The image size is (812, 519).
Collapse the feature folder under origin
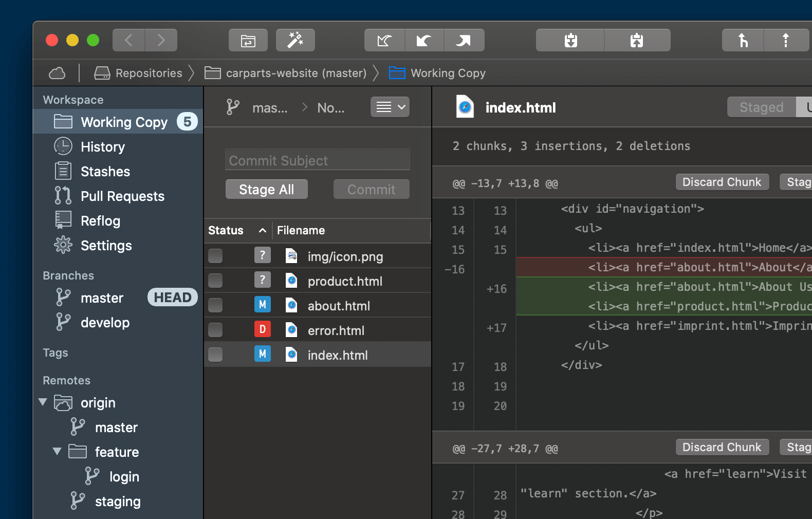click(58, 452)
